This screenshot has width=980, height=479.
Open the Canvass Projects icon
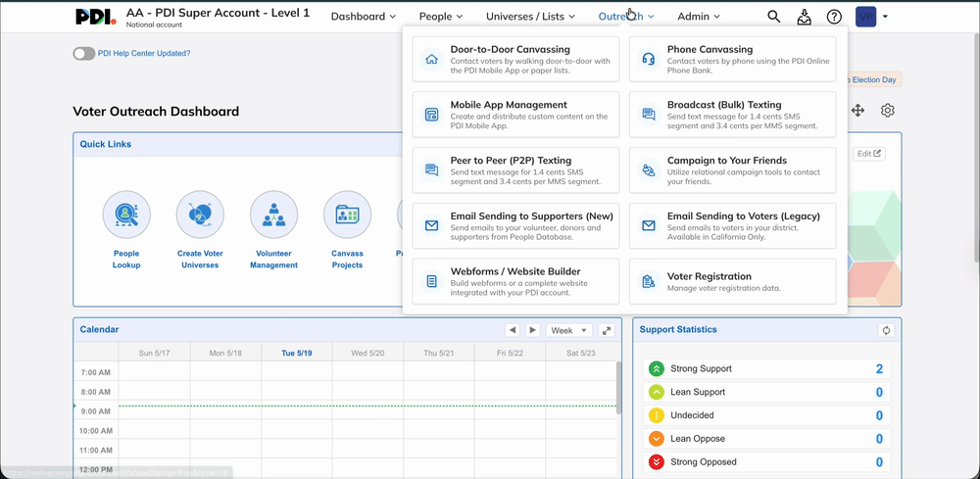tap(348, 215)
